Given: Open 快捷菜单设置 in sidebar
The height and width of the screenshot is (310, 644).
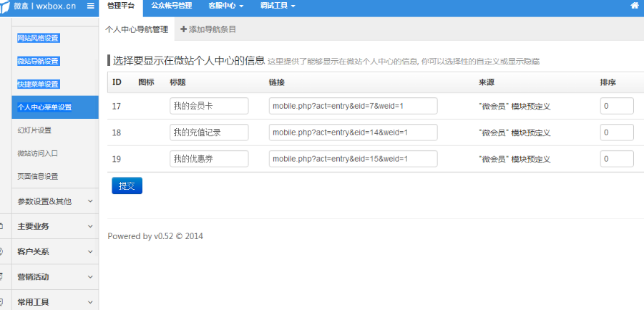Looking at the screenshot, I should [x=38, y=84].
